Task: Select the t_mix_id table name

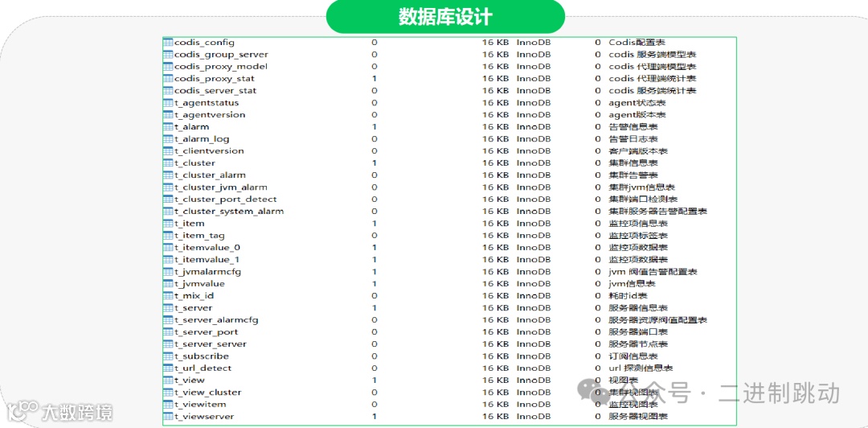Action: point(194,296)
